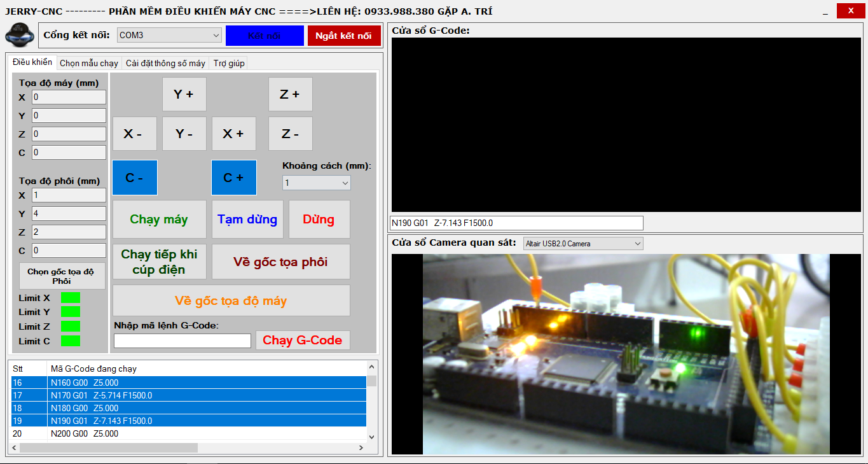Screen dimensions: 868x464
Task: Click the Limit X green indicator
Action: click(70, 298)
